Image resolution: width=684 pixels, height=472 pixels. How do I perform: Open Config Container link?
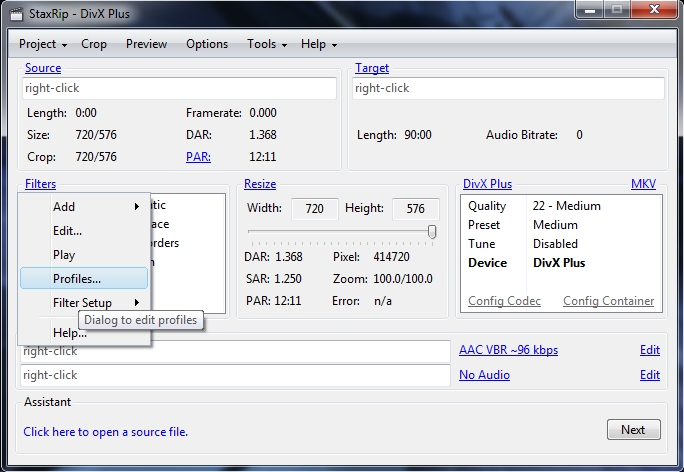point(609,301)
